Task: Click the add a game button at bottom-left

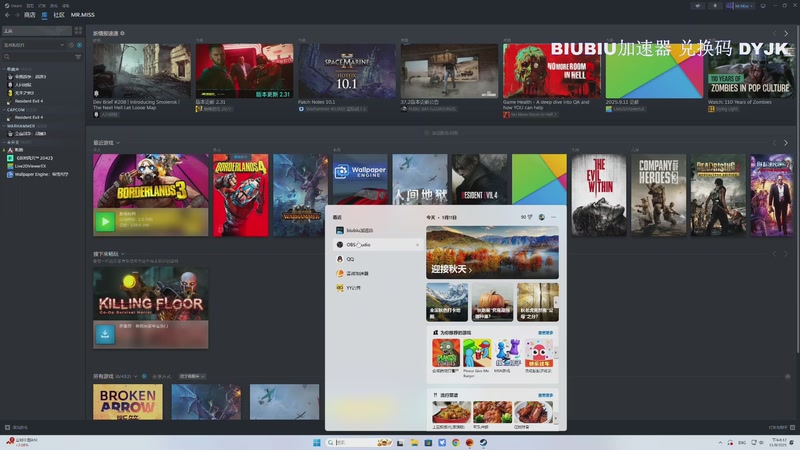Action: coord(16,428)
